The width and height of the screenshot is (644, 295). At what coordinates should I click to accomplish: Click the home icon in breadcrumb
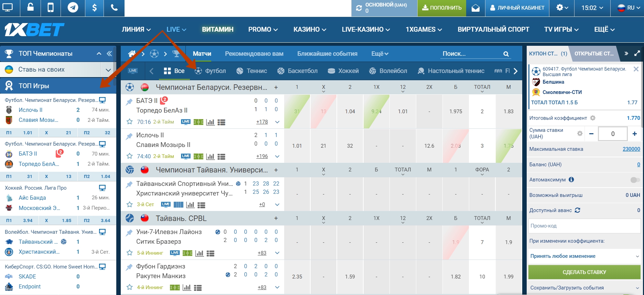[x=132, y=54]
